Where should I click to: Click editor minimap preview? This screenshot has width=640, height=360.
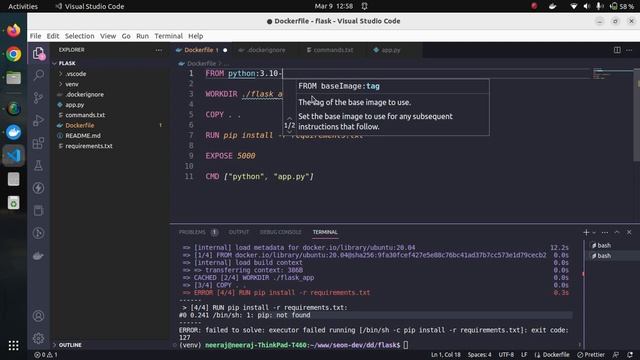click(612, 74)
